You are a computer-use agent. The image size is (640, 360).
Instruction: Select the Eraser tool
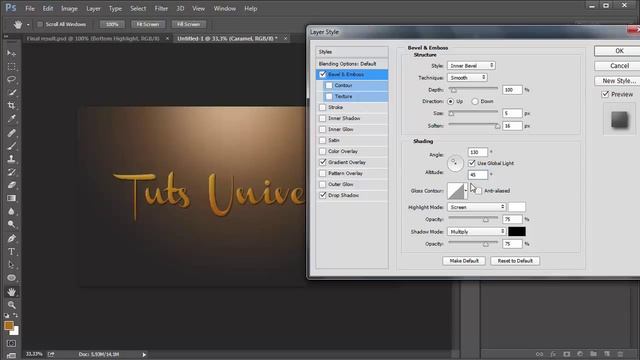click(11, 185)
